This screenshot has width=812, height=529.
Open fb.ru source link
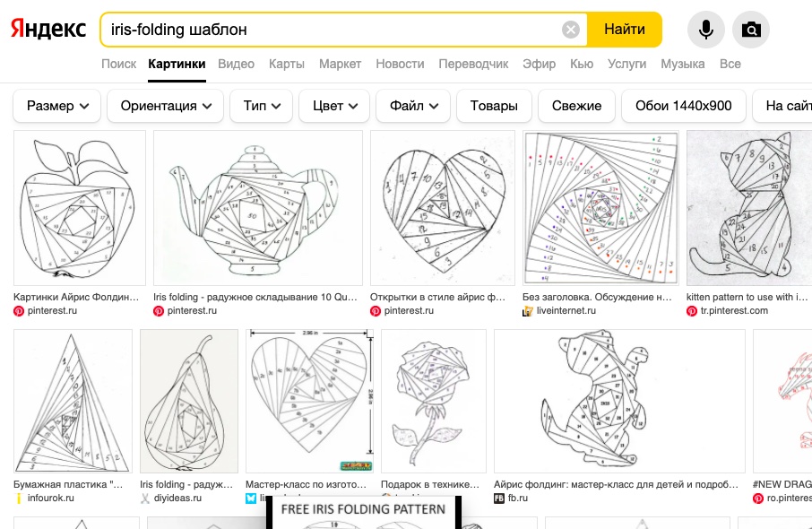click(x=518, y=499)
